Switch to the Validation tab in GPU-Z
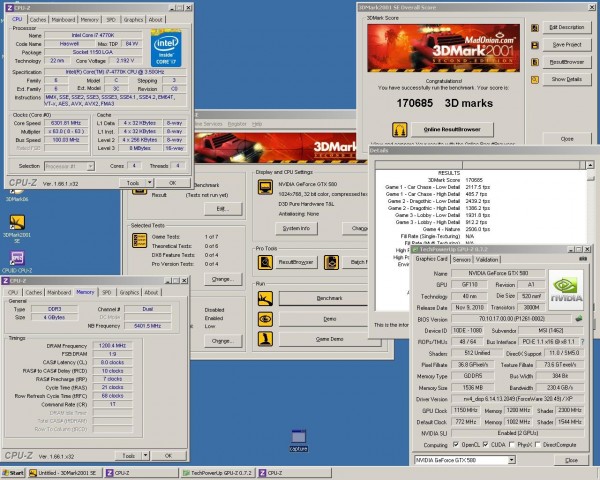600x480 pixels. [x=487, y=260]
